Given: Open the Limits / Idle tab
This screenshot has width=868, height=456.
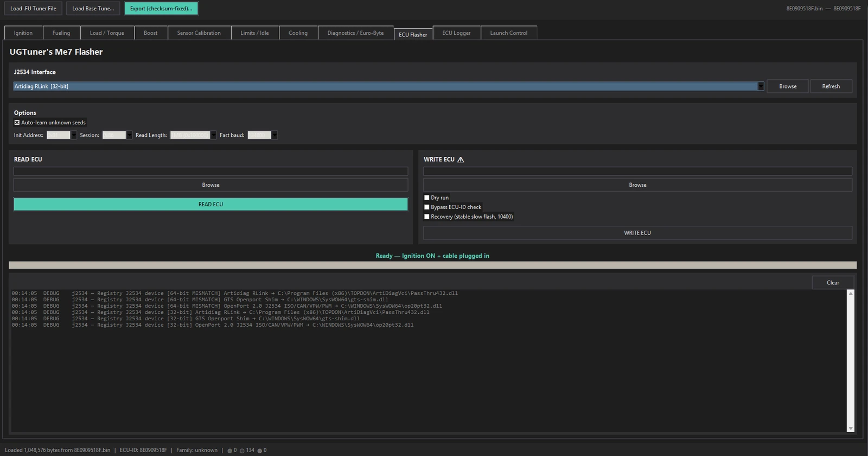Looking at the screenshot, I should tap(254, 33).
